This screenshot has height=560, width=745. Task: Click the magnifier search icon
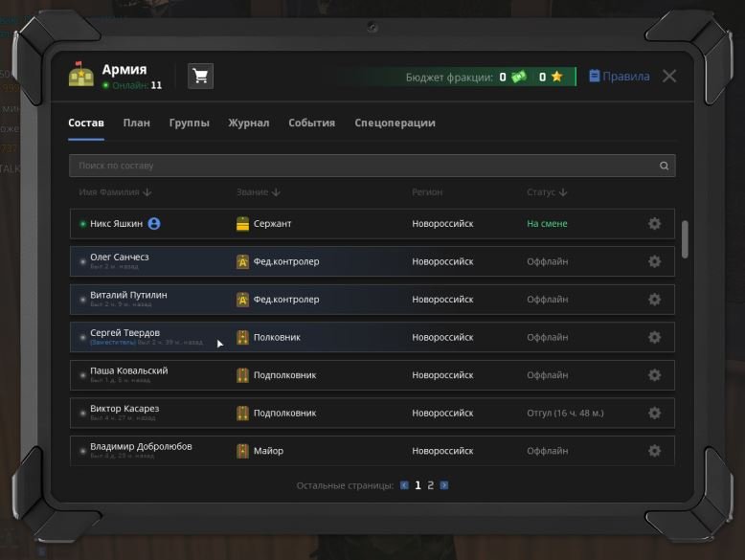(664, 166)
